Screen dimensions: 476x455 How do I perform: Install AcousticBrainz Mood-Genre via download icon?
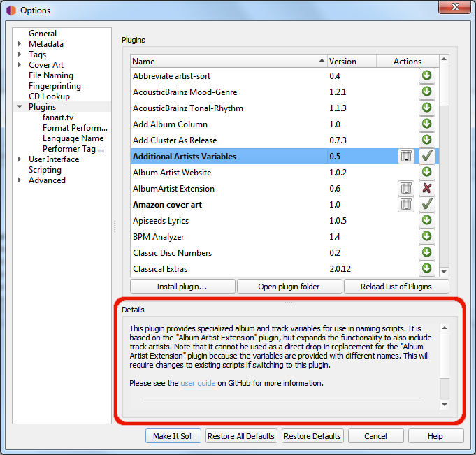point(426,92)
